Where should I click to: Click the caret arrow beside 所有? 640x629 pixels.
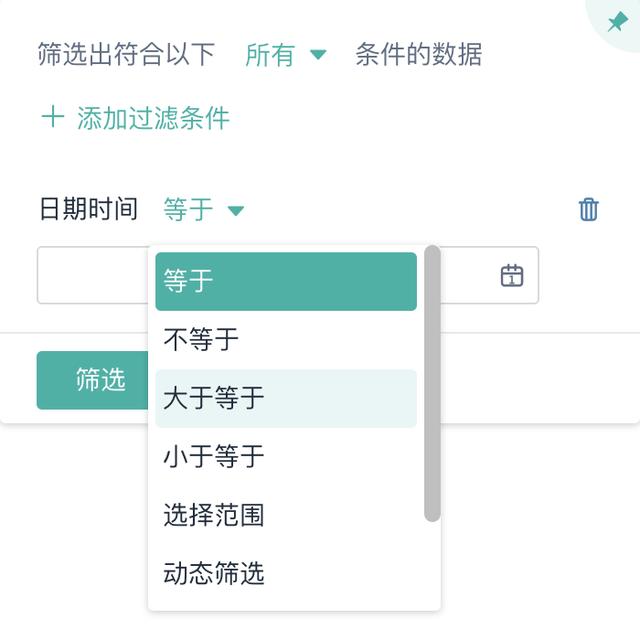tap(318, 54)
